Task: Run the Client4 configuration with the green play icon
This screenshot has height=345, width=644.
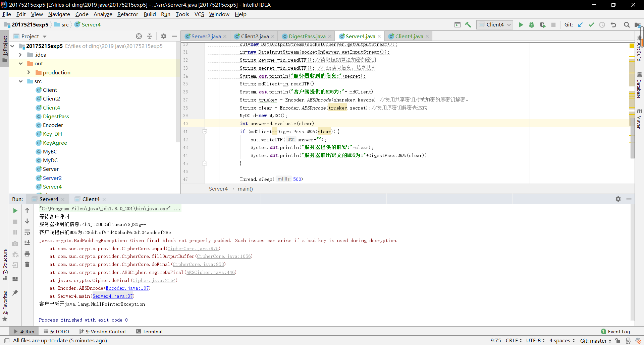Action: tap(521, 25)
